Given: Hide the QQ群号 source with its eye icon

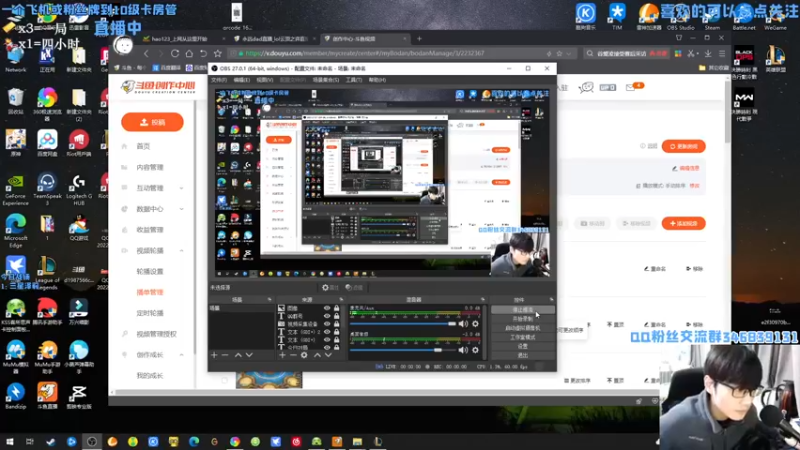Looking at the screenshot, I should click(x=327, y=316).
